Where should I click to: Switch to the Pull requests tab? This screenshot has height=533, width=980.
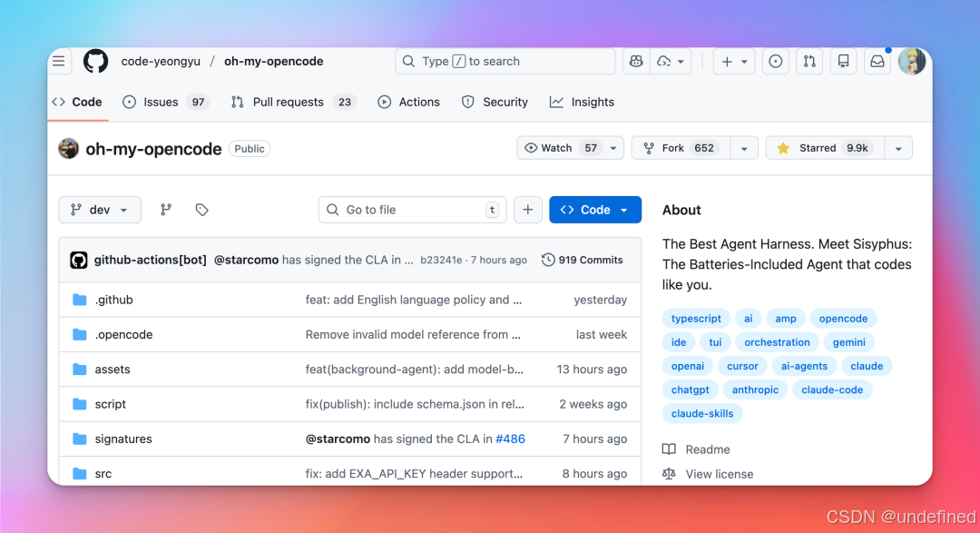coord(293,102)
